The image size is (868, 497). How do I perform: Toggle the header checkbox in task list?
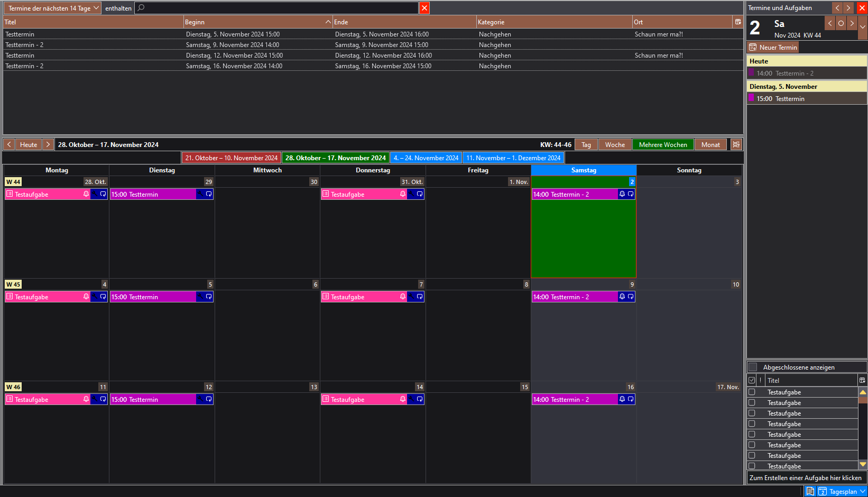click(752, 380)
